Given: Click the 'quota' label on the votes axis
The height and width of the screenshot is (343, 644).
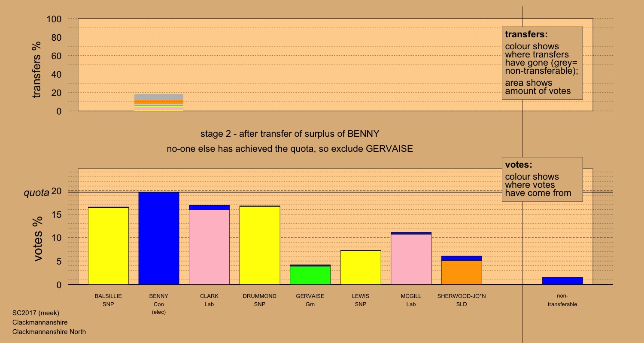Looking at the screenshot, I should (x=36, y=193).
